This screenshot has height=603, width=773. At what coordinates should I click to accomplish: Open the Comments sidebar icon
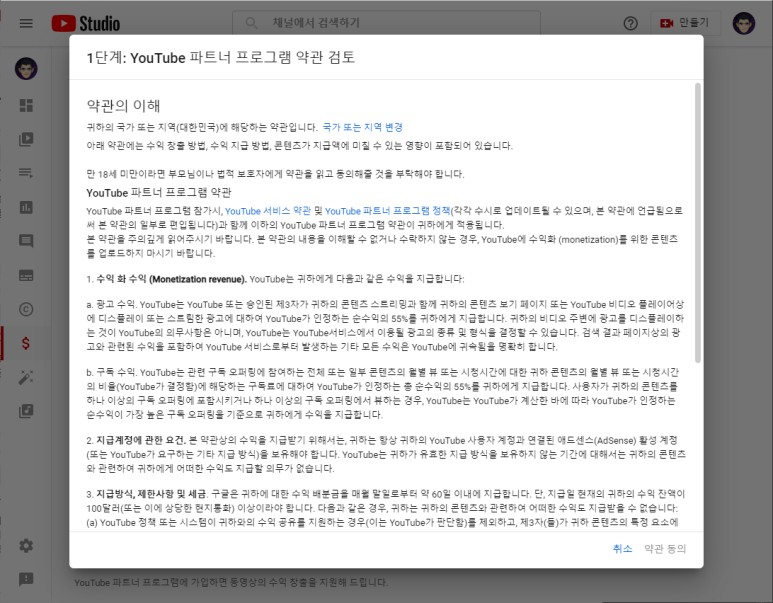[x=26, y=241]
